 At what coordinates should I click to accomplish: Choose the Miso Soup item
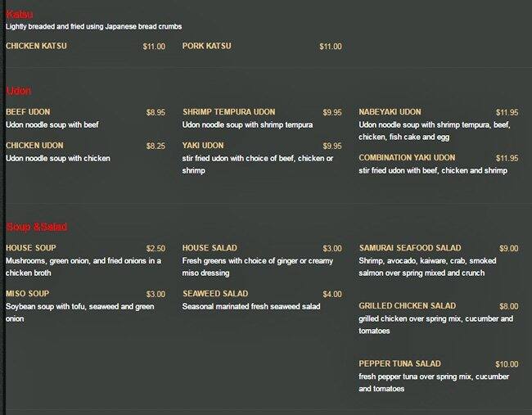click(28, 294)
